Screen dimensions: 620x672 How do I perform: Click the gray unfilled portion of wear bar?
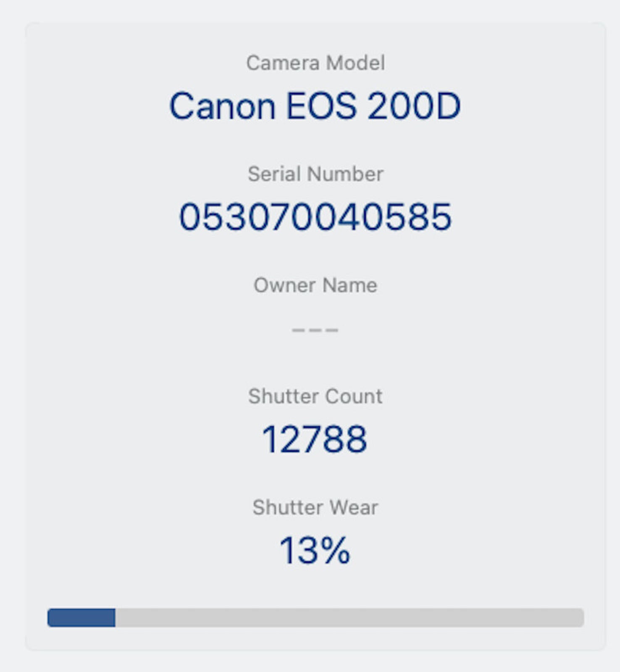pos(349,618)
